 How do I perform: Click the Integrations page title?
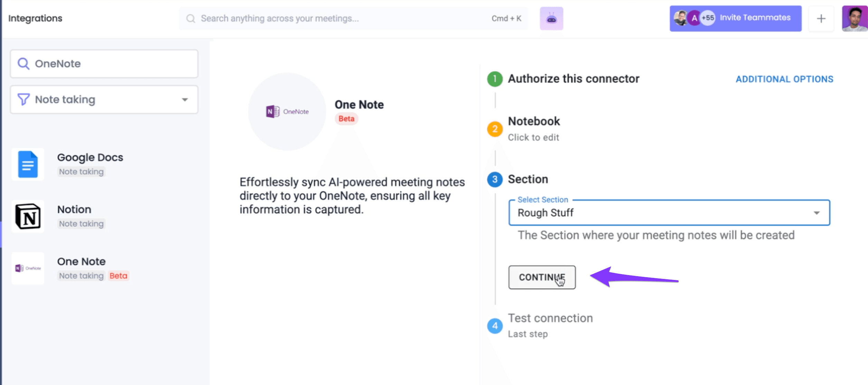click(x=35, y=18)
